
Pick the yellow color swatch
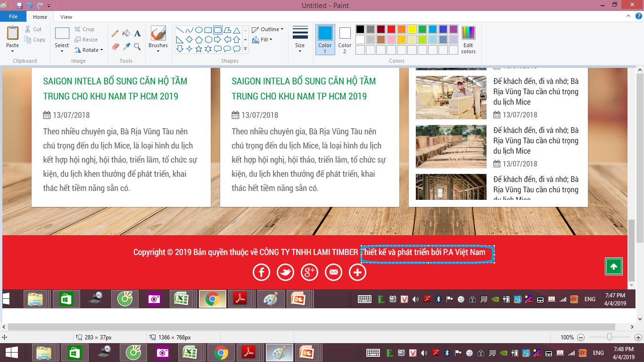(x=412, y=29)
